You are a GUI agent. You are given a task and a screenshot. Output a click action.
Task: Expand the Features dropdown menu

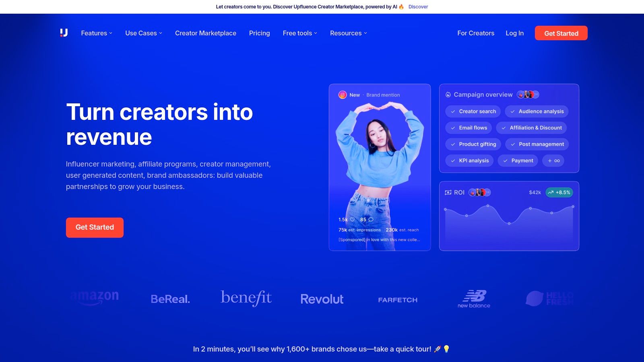(x=97, y=33)
